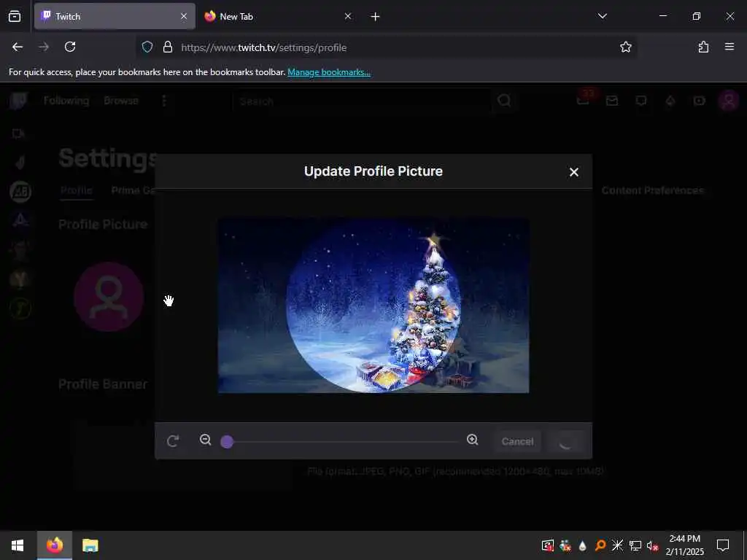Open Twitch Browse page
The height and width of the screenshot is (560, 747).
click(121, 101)
